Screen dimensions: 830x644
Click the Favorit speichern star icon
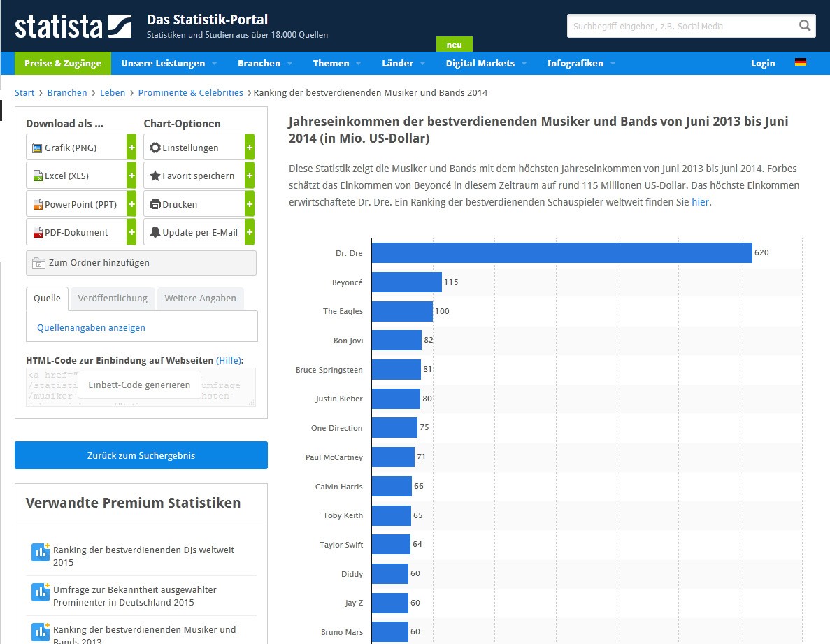[x=155, y=176]
